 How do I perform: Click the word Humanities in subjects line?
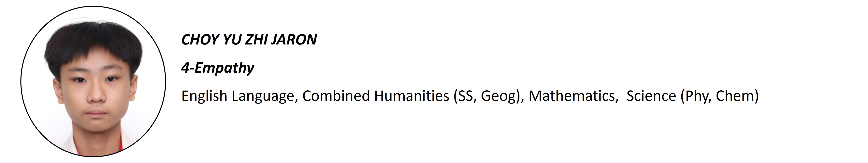[412, 96]
